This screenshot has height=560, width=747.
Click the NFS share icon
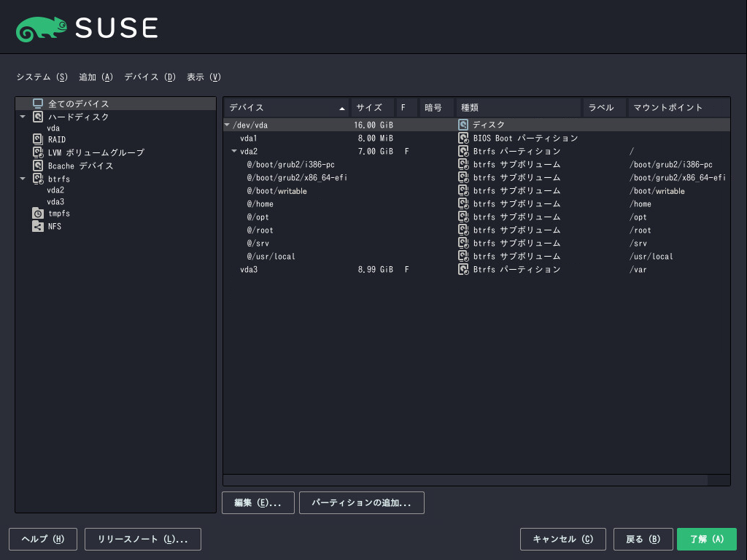tap(38, 226)
